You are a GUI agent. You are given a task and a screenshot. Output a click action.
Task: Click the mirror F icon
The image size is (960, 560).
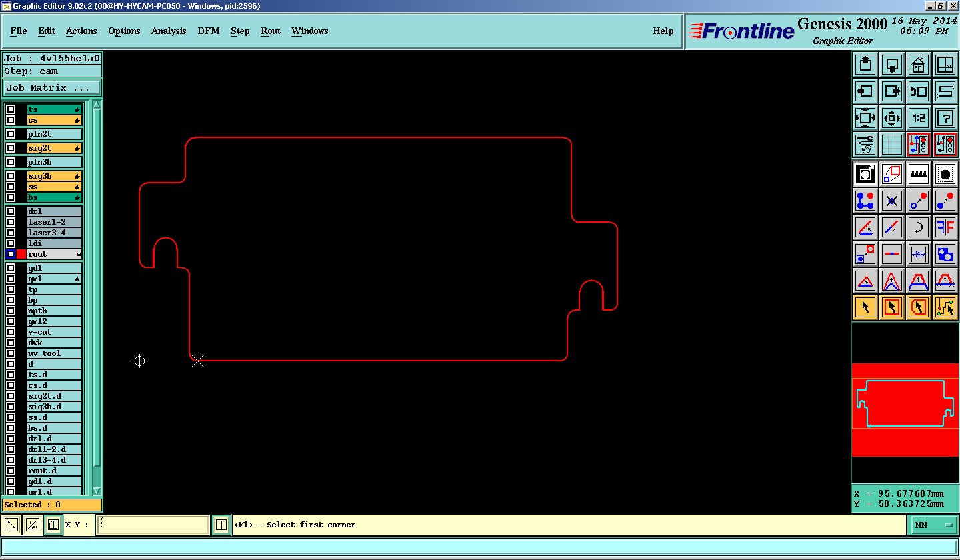pos(945,227)
